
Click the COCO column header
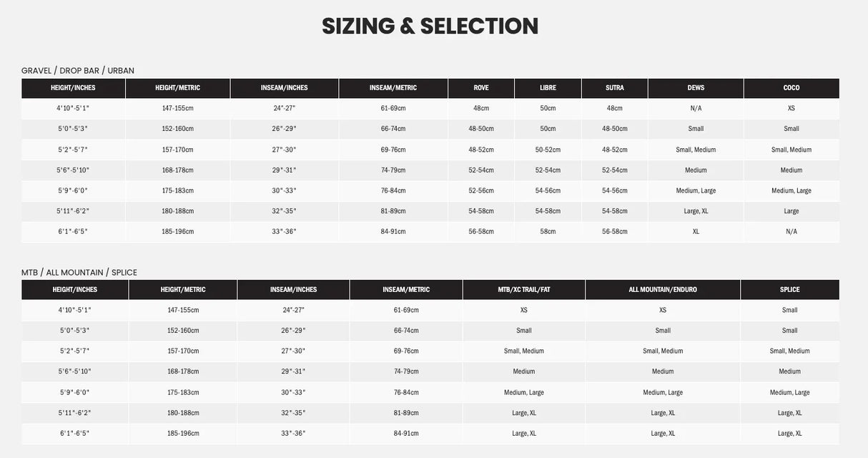[x=791, y=88]
